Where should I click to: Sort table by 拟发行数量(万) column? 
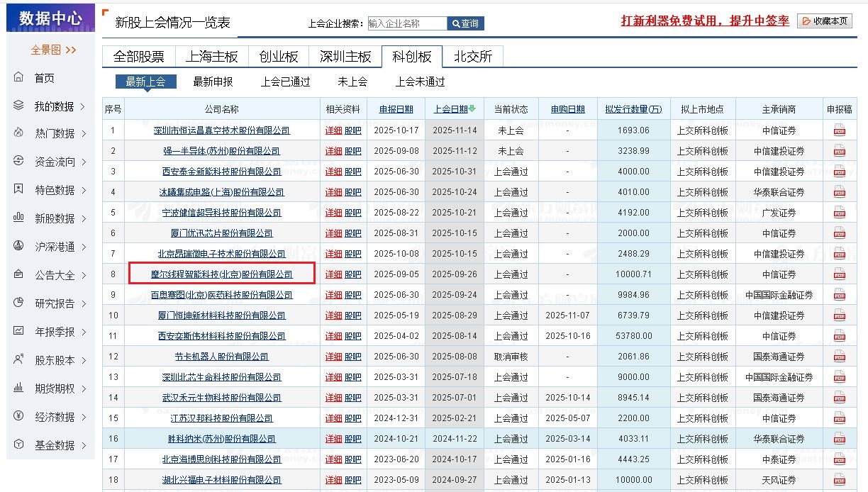click(x=633, y=109)
